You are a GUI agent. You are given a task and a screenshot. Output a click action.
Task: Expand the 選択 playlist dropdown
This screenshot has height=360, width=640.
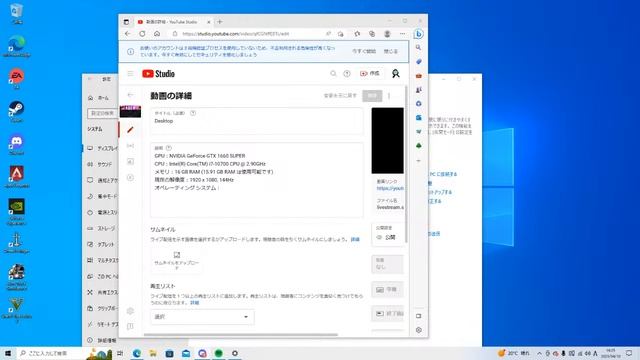(202, 317)
